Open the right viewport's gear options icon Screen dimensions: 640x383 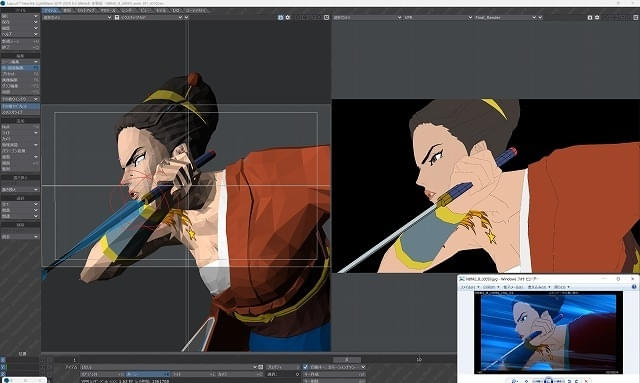coord(597,18)
